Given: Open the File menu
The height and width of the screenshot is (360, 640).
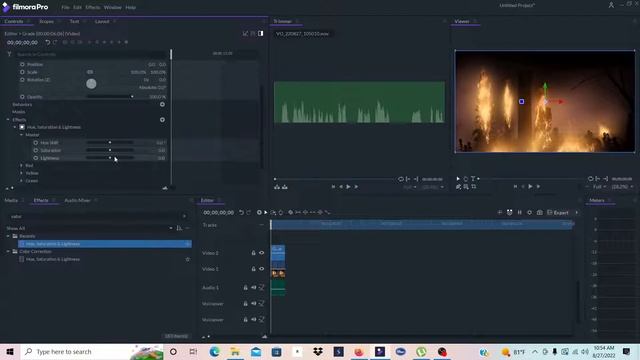Looking at the screenshot, I should 65,7.
